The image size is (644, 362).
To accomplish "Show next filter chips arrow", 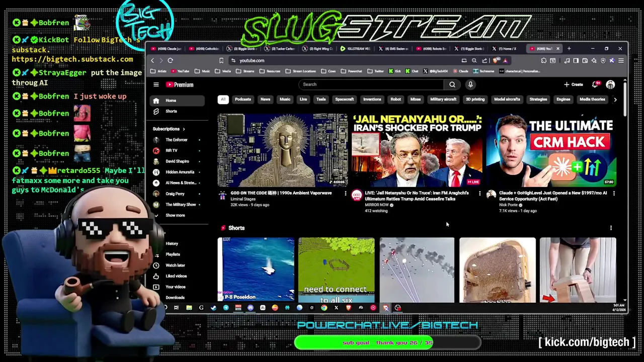I will [615, 100].
